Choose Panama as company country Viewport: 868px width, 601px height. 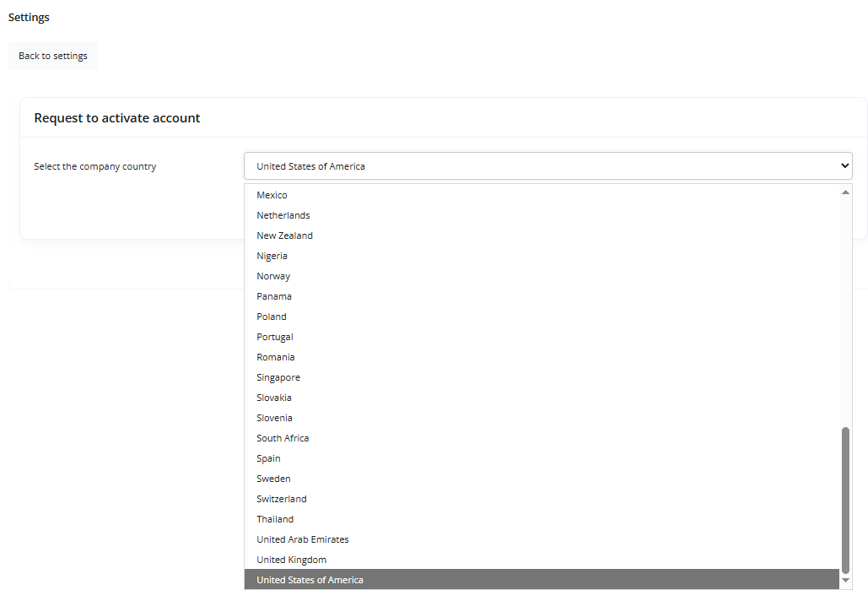(x=274, y=296)
